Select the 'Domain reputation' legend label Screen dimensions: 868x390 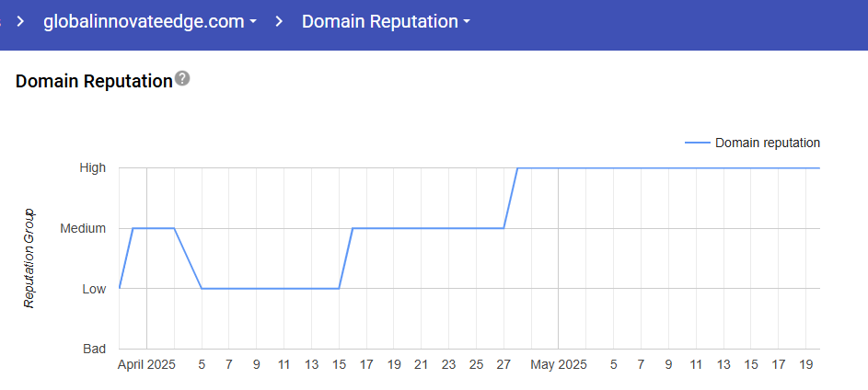point(767,143)
